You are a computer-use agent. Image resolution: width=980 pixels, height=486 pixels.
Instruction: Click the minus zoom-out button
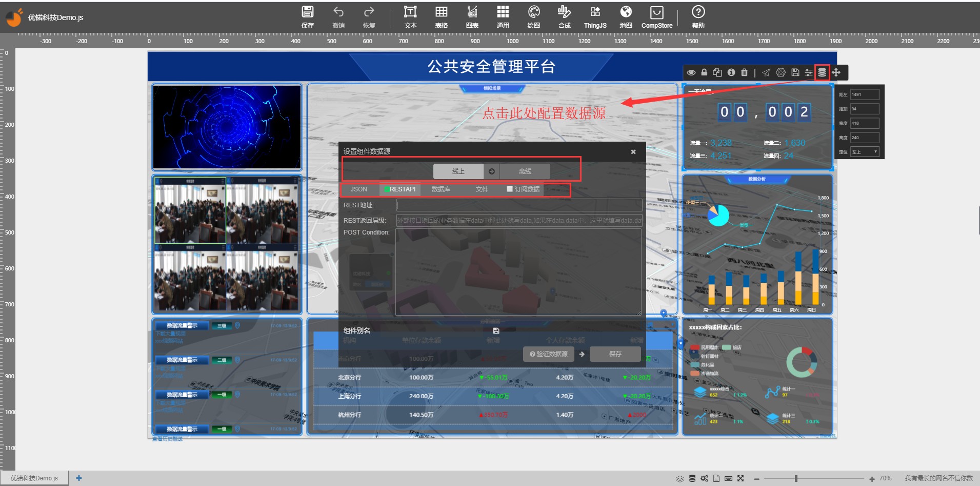point(757,479)
